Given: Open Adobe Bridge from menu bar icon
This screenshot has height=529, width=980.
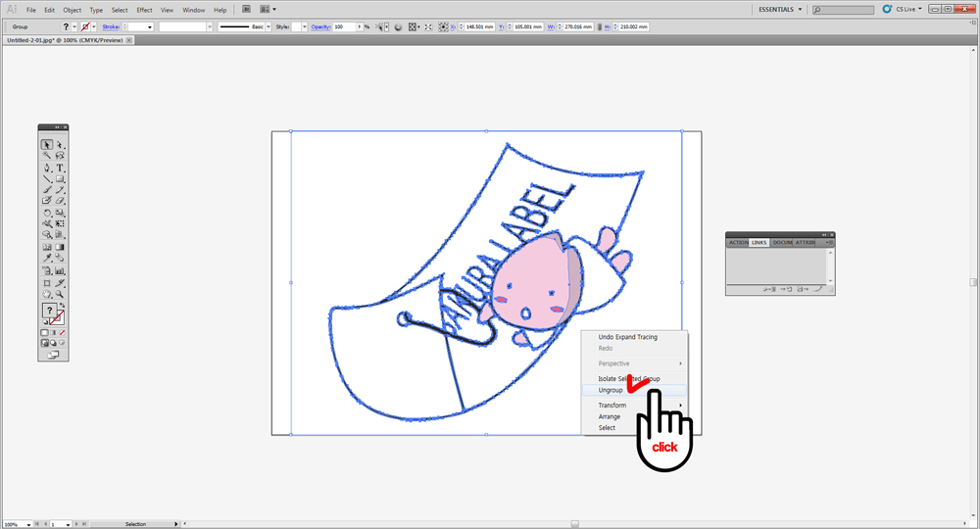Looking at the screenshot, I should coord(246,10).
